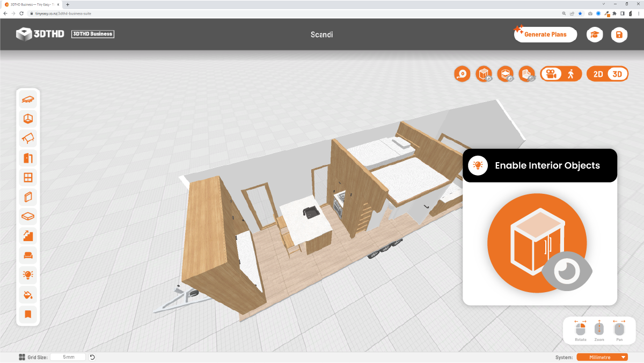Open the stairs tool
644x363 pixels.
point(28,236)
